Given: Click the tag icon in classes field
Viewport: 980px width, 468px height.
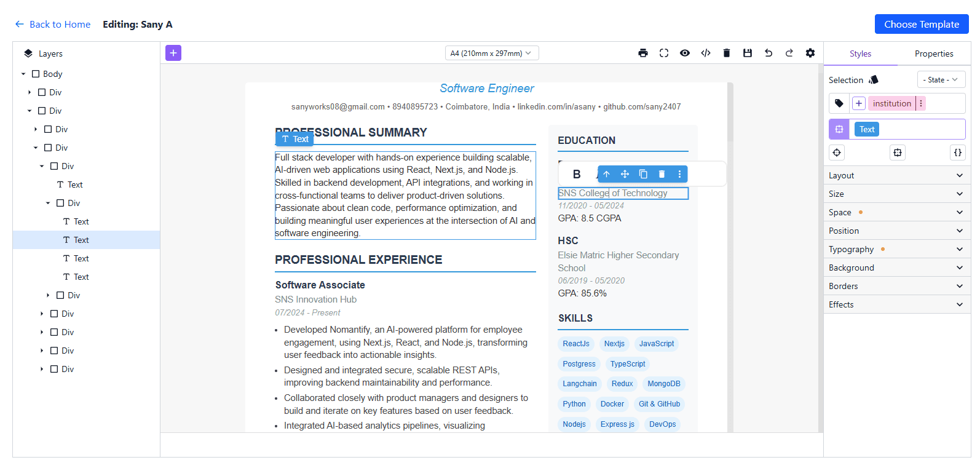Looking at the screenshot, I should click(x=839, y=103).
